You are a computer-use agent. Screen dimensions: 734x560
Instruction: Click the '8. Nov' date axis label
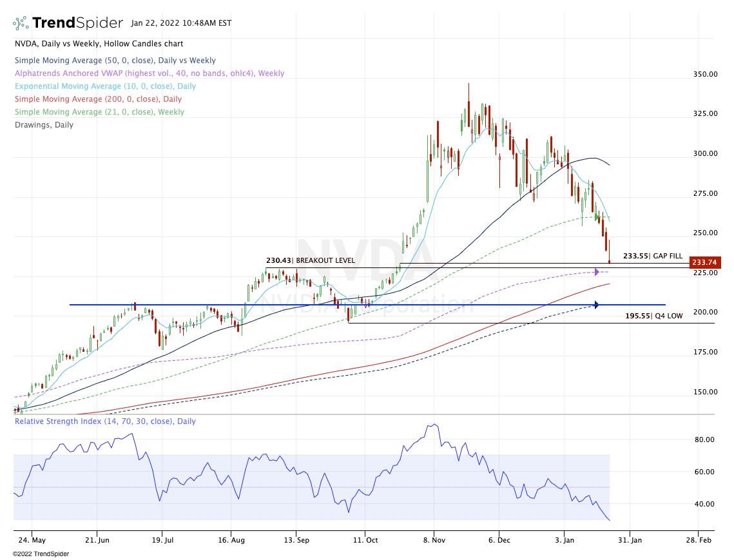tap(434, 540)
